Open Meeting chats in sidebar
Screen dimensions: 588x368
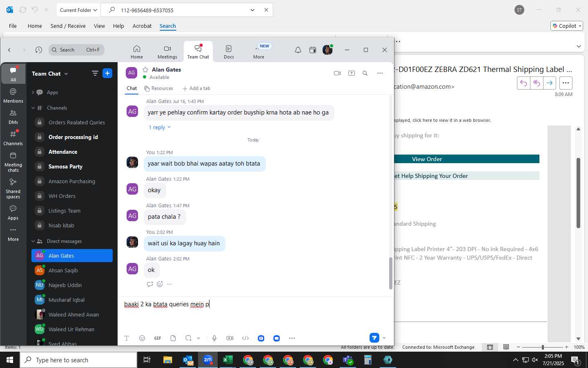[13, 162]
